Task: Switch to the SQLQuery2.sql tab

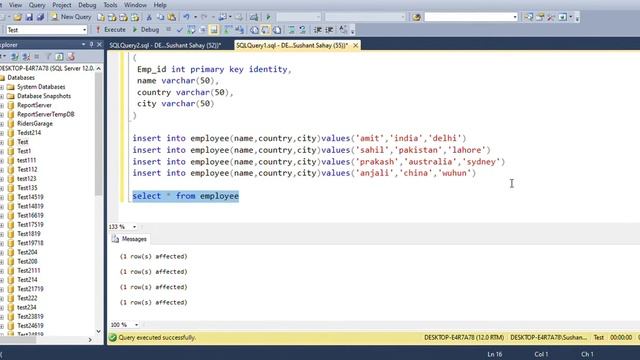Action: tap(165, 45)
